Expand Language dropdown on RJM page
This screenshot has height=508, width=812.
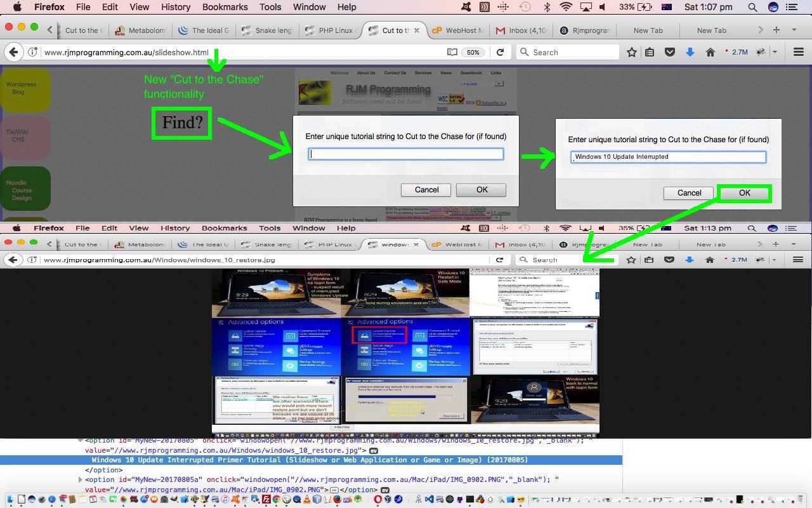click(499, 83)
